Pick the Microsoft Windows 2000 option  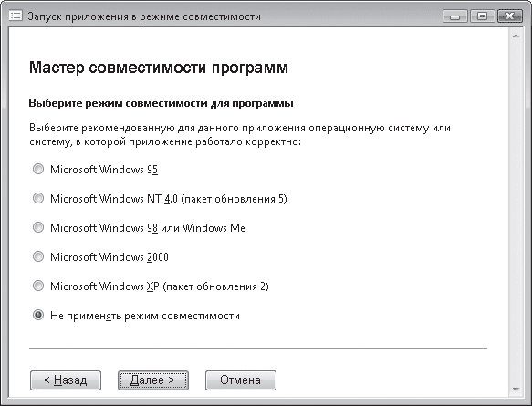pos(38,256)
